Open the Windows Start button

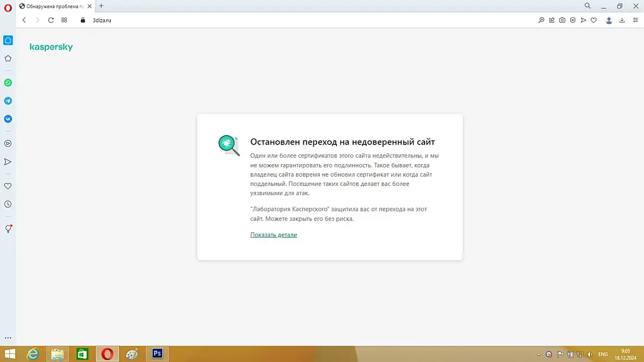coord(10,354)
